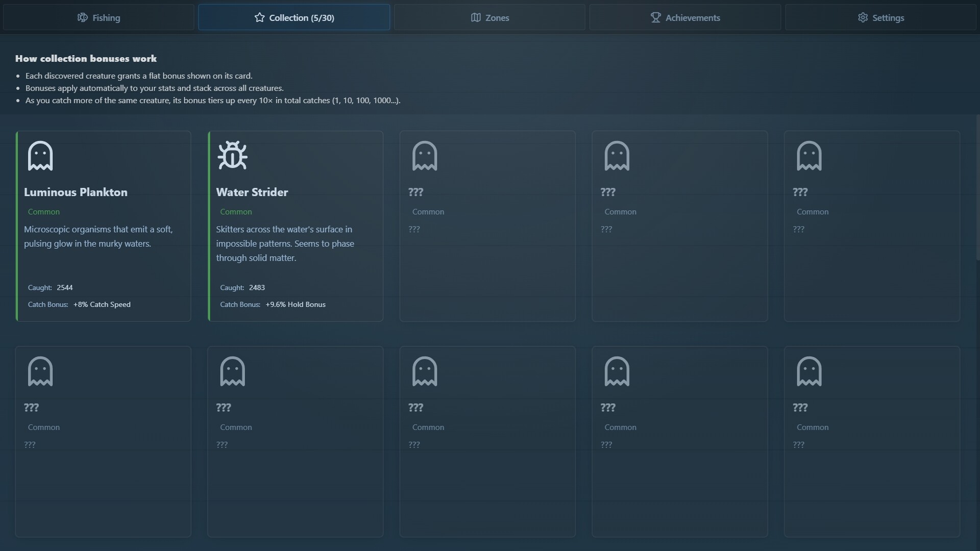This screenshot has height=551, width=980.
Task: Click the +9.6% Hold Bonus text
Action: (x=295, y=305)
